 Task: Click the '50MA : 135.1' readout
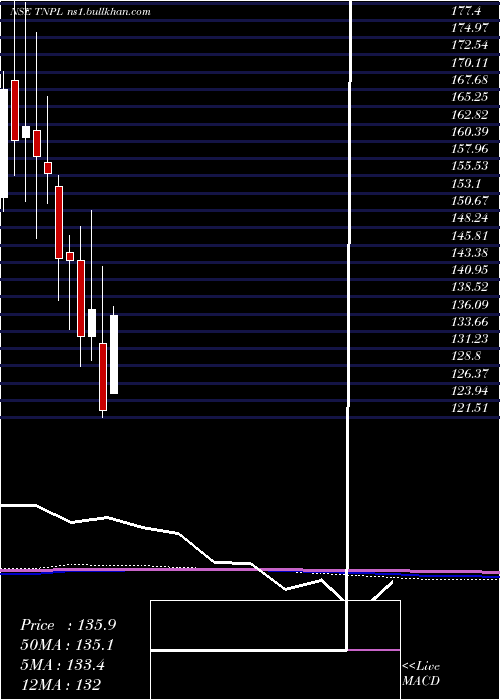tap(67, 645)
